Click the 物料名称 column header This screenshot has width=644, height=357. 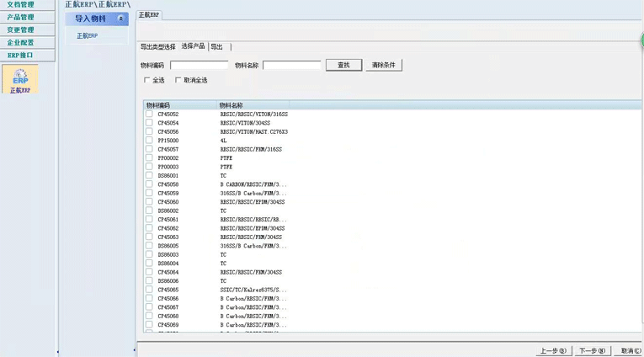click(232, 105)
